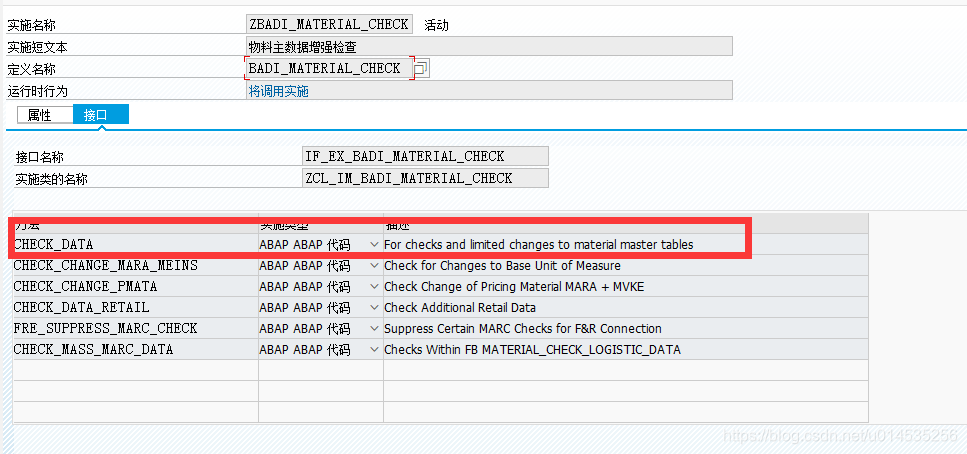Click description 'Check Change of Pricing Material MARA + MVKE'
Viewport: 967px width, 454px height.
[x=514, y=287]
